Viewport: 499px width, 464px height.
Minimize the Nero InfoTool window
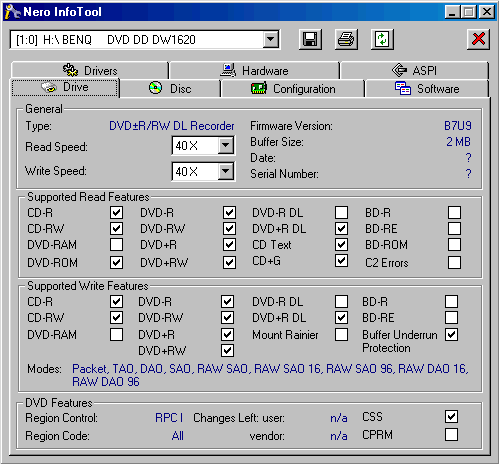pyautogui.click(x=452, y=12)
